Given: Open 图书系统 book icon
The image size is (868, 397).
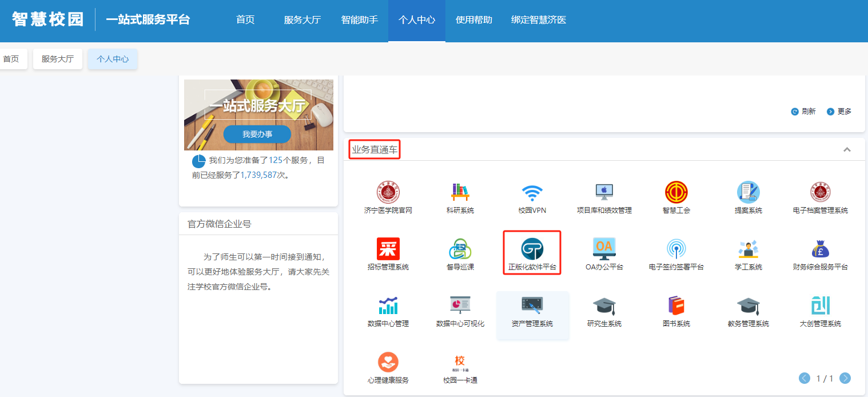Looking at the screenshot, I should (676, 305).
